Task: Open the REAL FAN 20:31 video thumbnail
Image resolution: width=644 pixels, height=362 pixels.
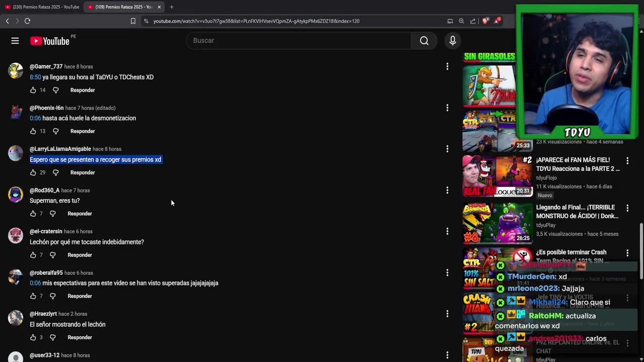Action: pos(497,175)
